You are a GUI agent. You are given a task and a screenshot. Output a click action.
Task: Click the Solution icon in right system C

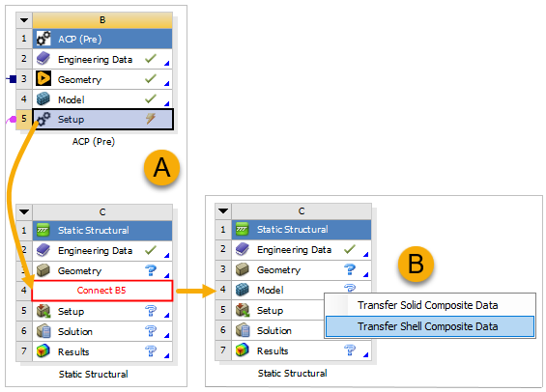click(243, 330)
